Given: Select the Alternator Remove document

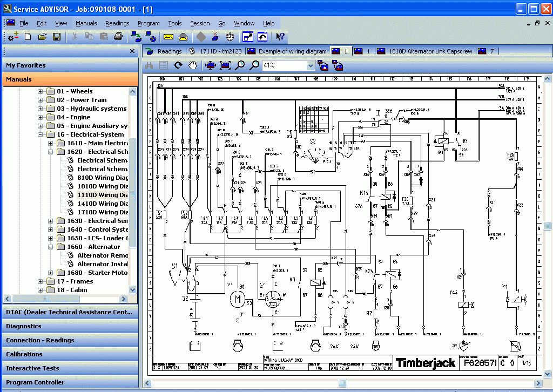Looking at the screenshot, I should 103,255.
